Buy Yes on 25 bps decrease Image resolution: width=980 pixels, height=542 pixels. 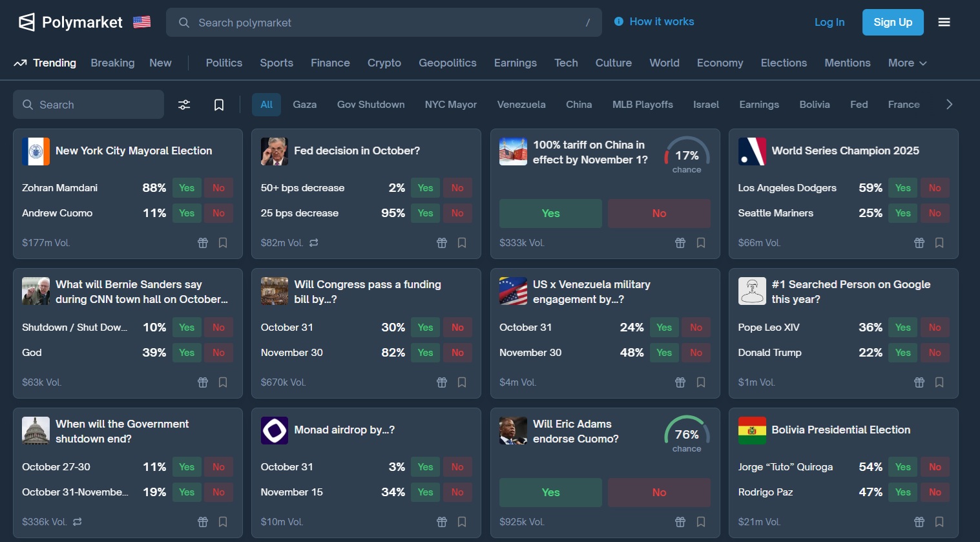pos(425,213)
